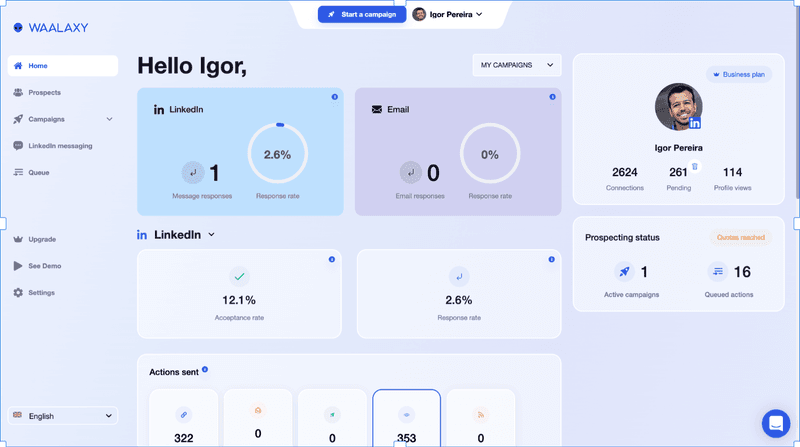800x447 pixels.
Task: Click the Start a campaign button
Action: [362, 14]
